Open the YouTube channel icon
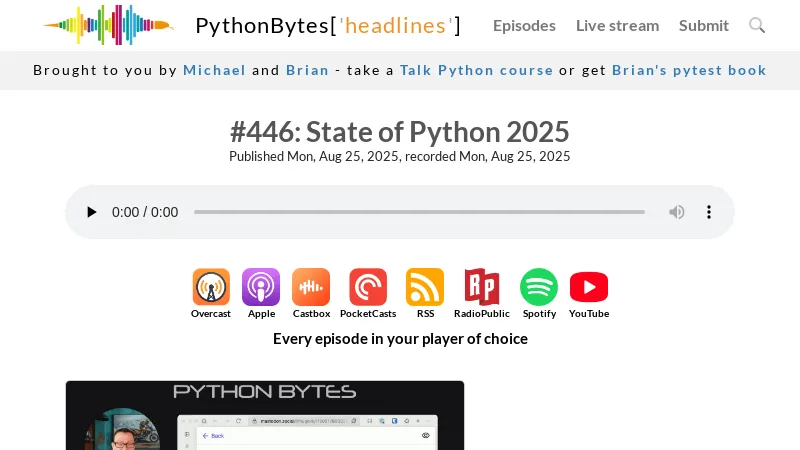800x450 pixels. tap(589, 288)
